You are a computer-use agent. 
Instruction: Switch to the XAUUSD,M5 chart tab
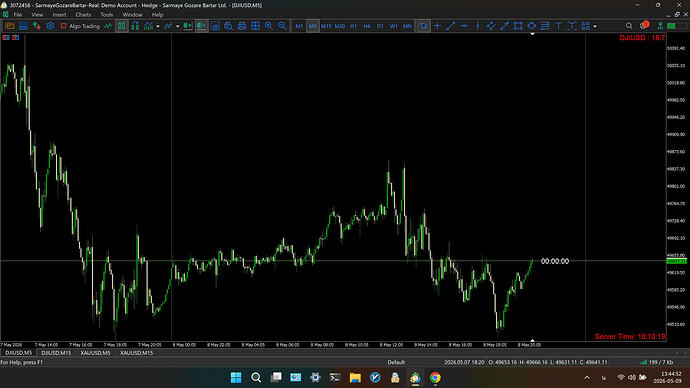point(95,353)
